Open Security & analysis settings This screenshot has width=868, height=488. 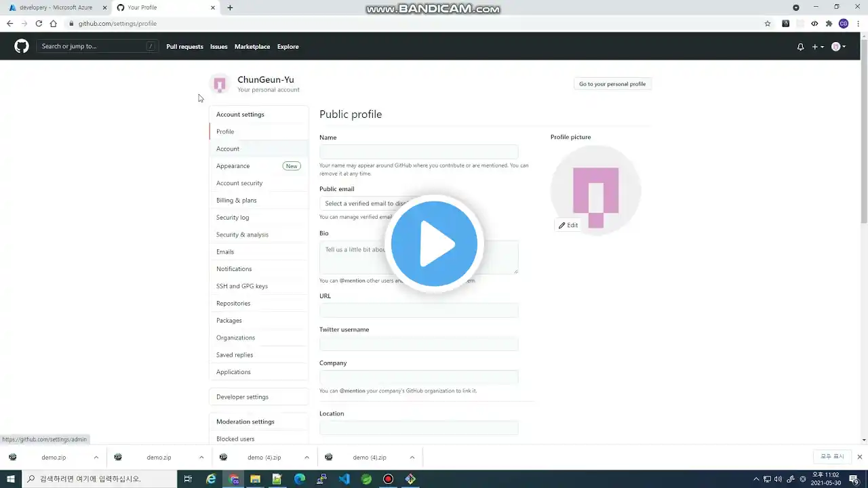coord(258,235)
